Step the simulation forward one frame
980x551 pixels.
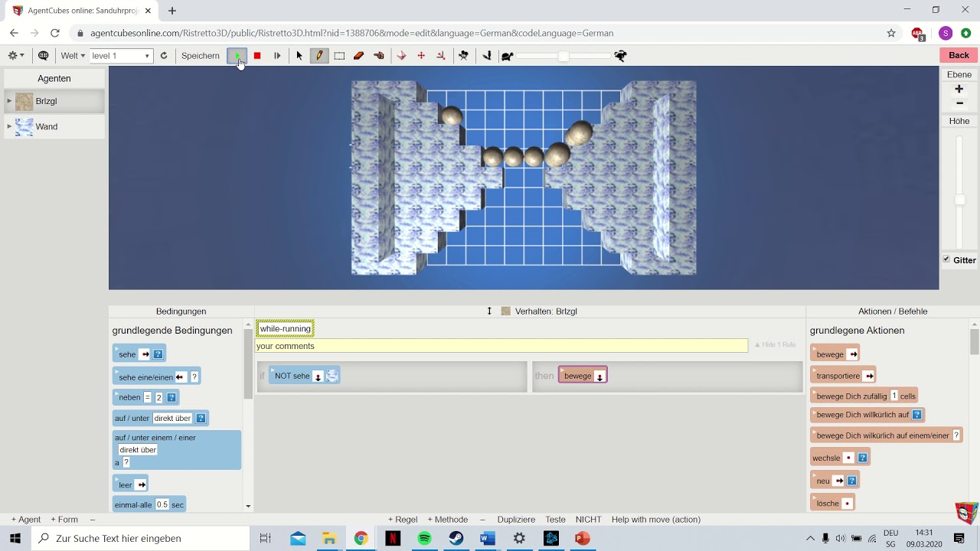pyautogui.click(x=277, y=55)
